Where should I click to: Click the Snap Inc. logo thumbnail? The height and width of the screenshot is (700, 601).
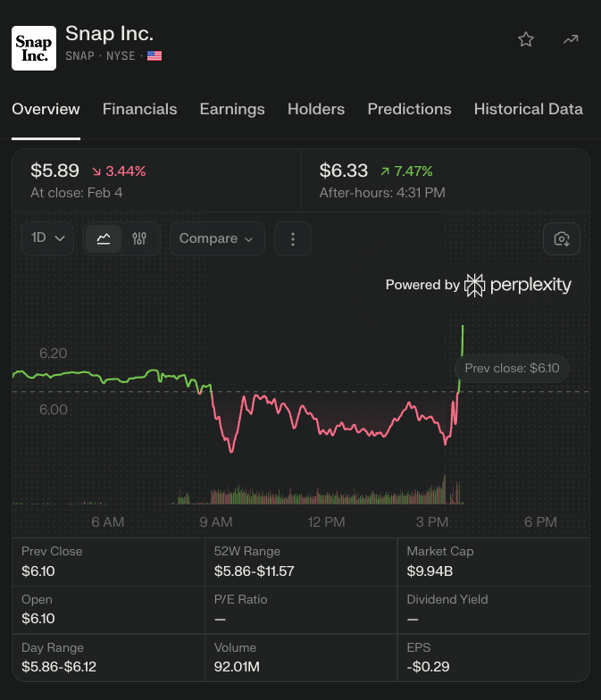pyautogui.click(x=34, y=48)
